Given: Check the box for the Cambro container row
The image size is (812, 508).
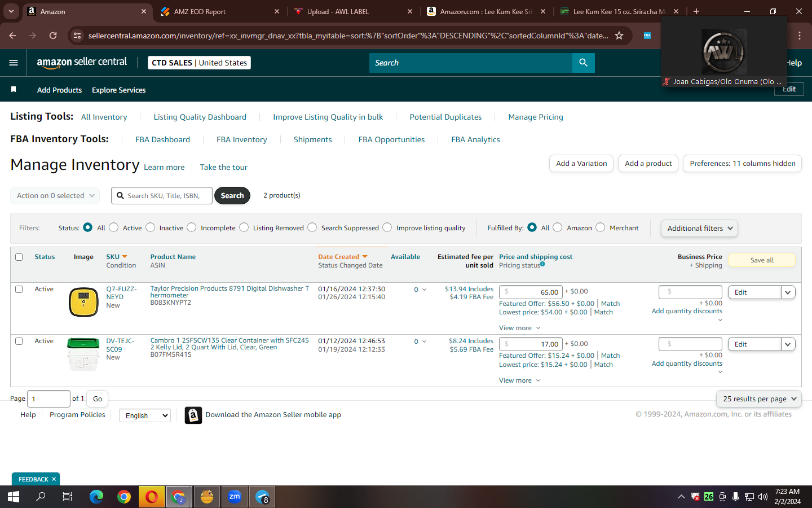Looking at the screenshot, I should [19, 341].
